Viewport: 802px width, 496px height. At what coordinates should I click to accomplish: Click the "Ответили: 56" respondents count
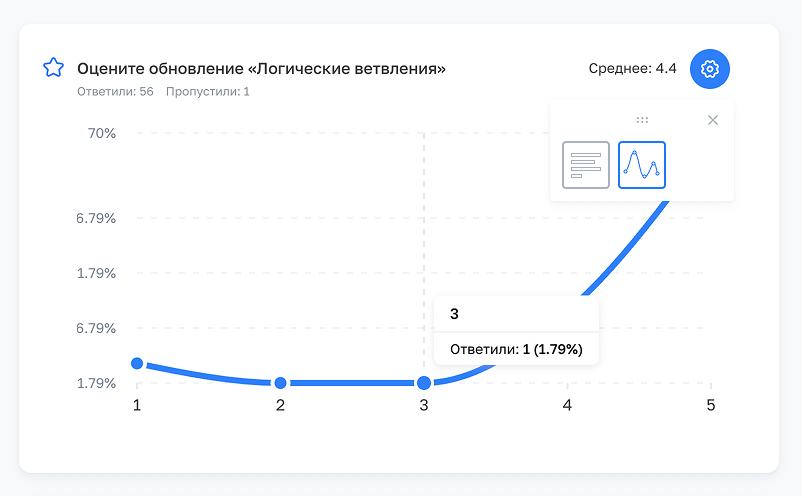[x=115, y=92]
